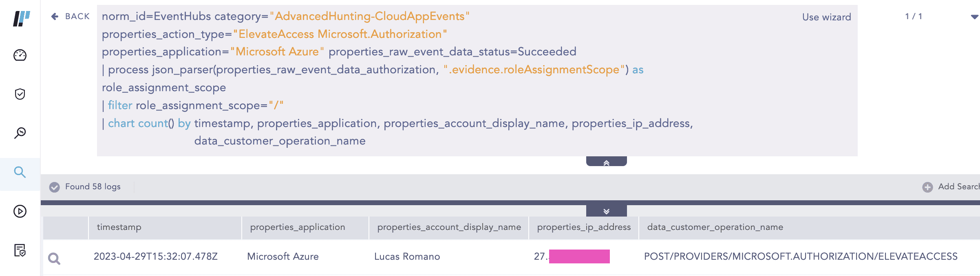Click the Use wizard link
Screen dimensions: 980x276
pyautogui.click(x=826, y=17)
